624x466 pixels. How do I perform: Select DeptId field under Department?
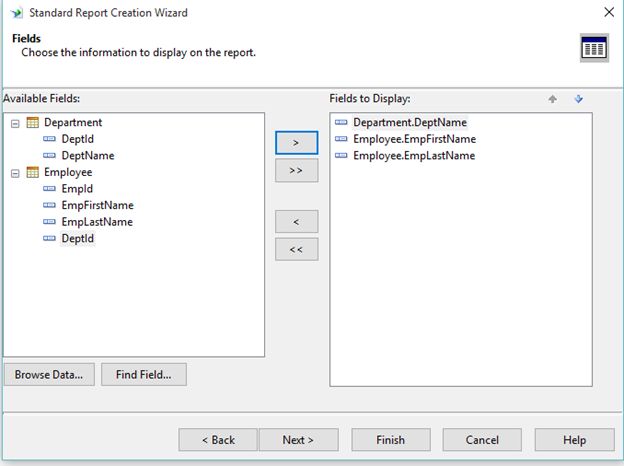coord(78,139)
